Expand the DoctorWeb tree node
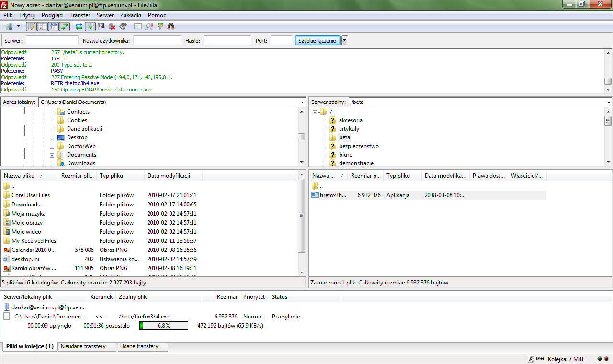The image size is (613, 364). (52, 146)
